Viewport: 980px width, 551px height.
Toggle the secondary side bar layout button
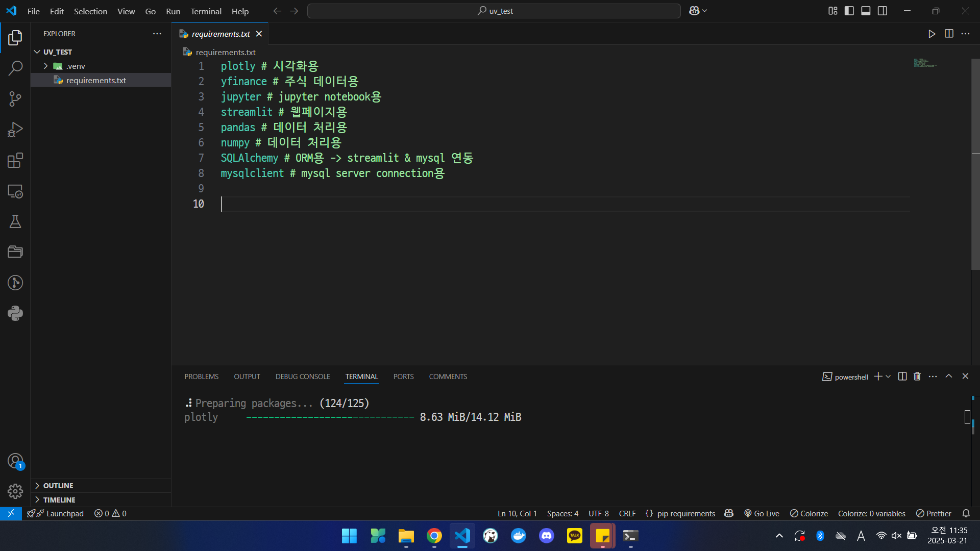[x=883, y=11]
